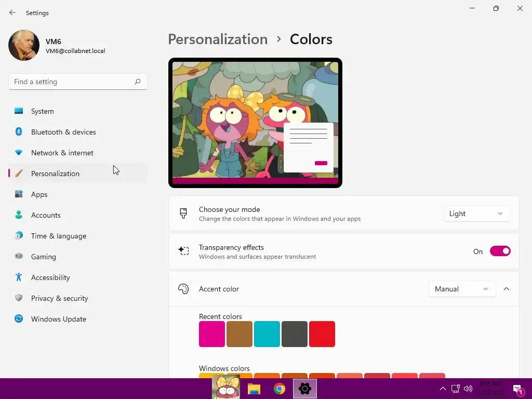Click the Personalization paintbrush icon

(x=19, y=174)
